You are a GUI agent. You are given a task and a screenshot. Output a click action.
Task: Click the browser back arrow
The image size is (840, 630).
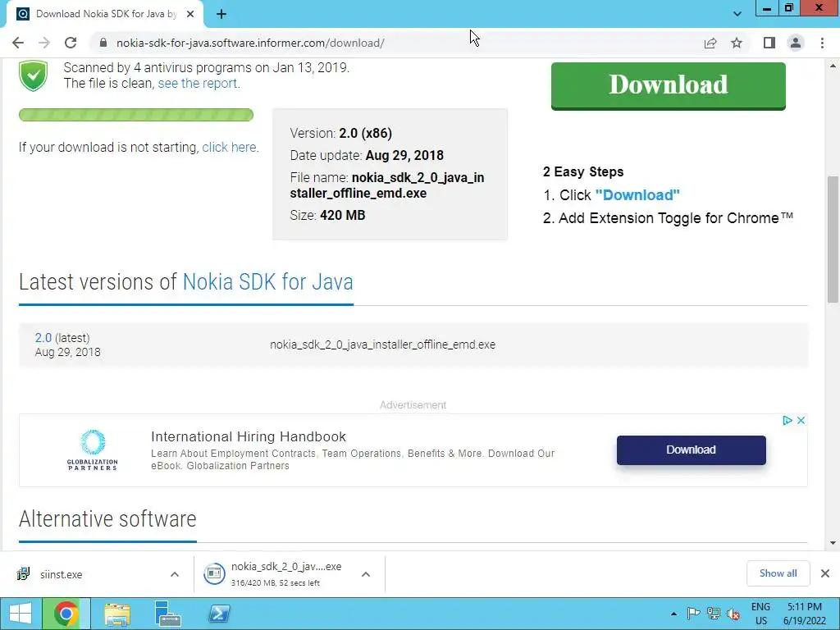click(x=18, y=43)
